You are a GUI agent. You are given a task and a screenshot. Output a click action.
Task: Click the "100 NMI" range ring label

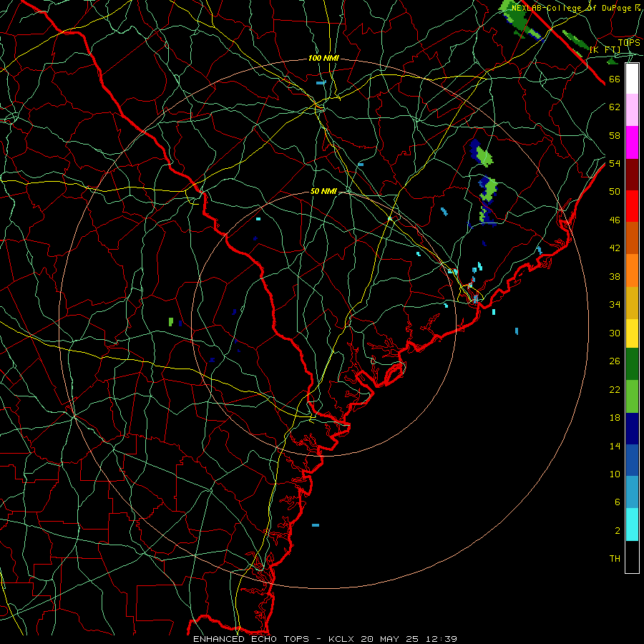323,59
